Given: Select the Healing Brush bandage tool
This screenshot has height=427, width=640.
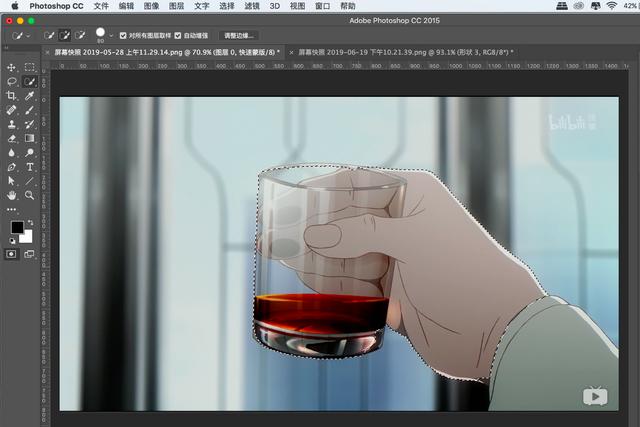Looking at the screenshot, I should [x=11, y=110].
